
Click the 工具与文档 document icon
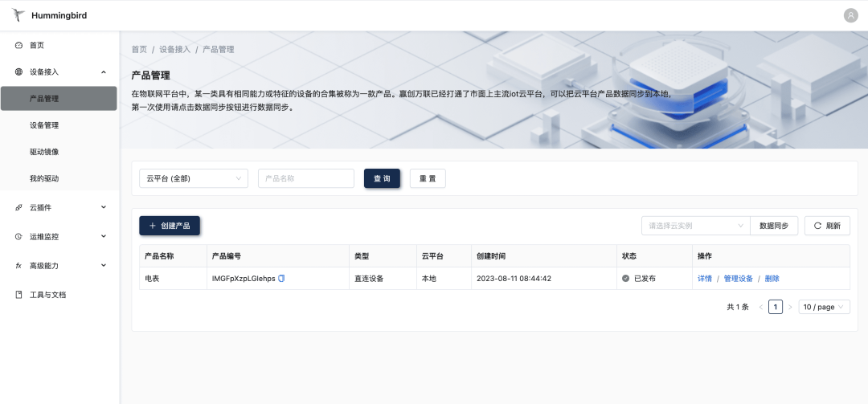click(x=18, y=295)
